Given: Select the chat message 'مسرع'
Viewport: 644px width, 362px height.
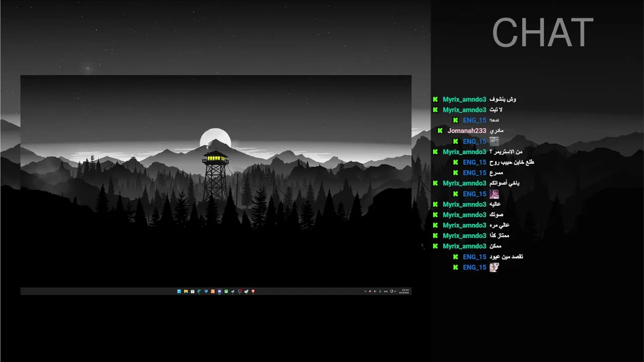Looking at the screenshot, I should click(496, 173).
